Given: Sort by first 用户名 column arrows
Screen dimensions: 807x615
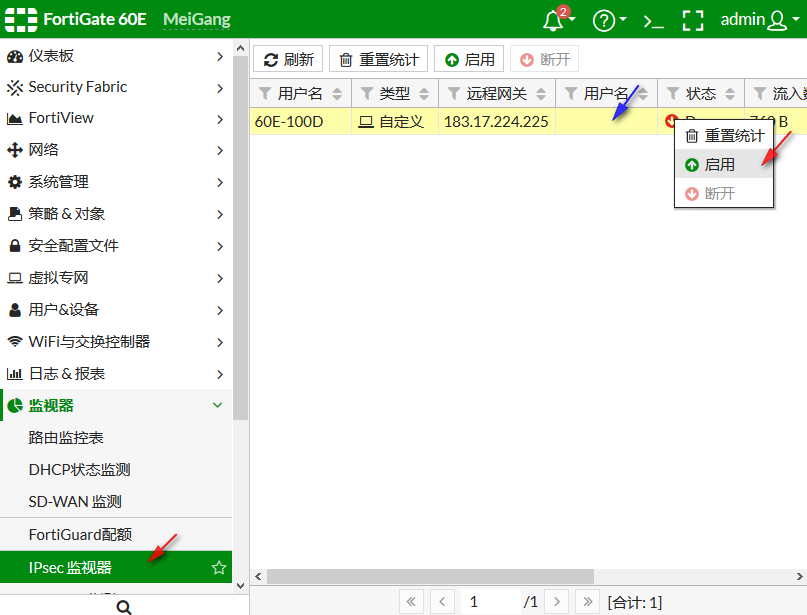Looking at the screenshot, I should pyautogui.click(x=337, y=94).
